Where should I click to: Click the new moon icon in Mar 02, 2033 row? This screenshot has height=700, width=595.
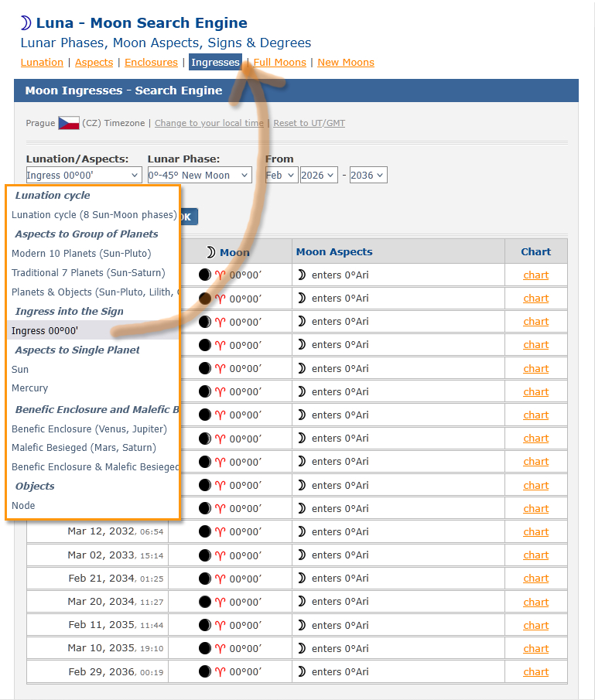tap(205, 555)
